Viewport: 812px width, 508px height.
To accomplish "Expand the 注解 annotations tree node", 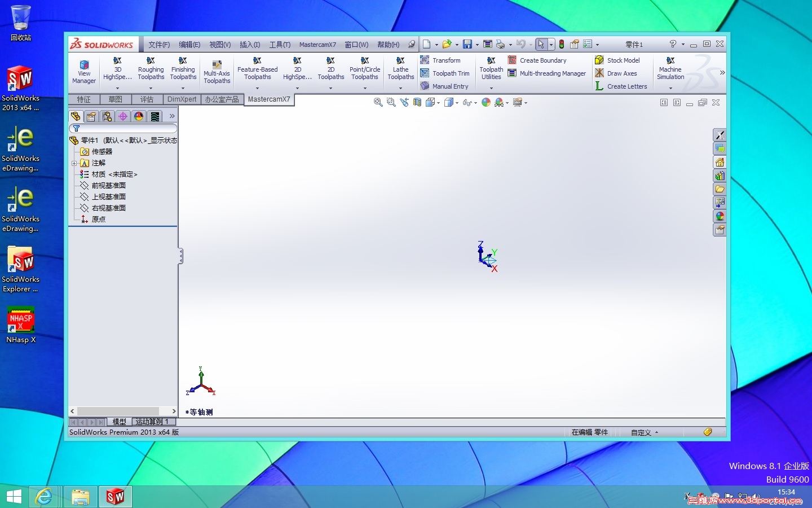I will coord(74,163).
